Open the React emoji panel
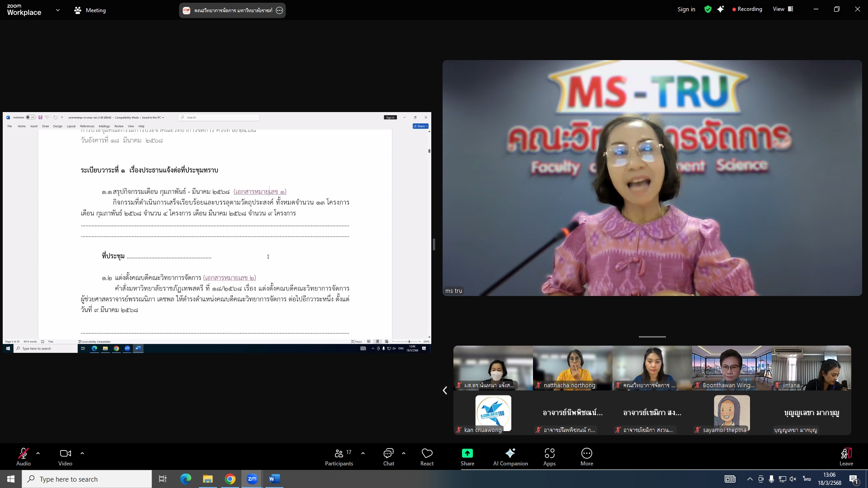Screen dimensions: 868x488 (427, 453)
